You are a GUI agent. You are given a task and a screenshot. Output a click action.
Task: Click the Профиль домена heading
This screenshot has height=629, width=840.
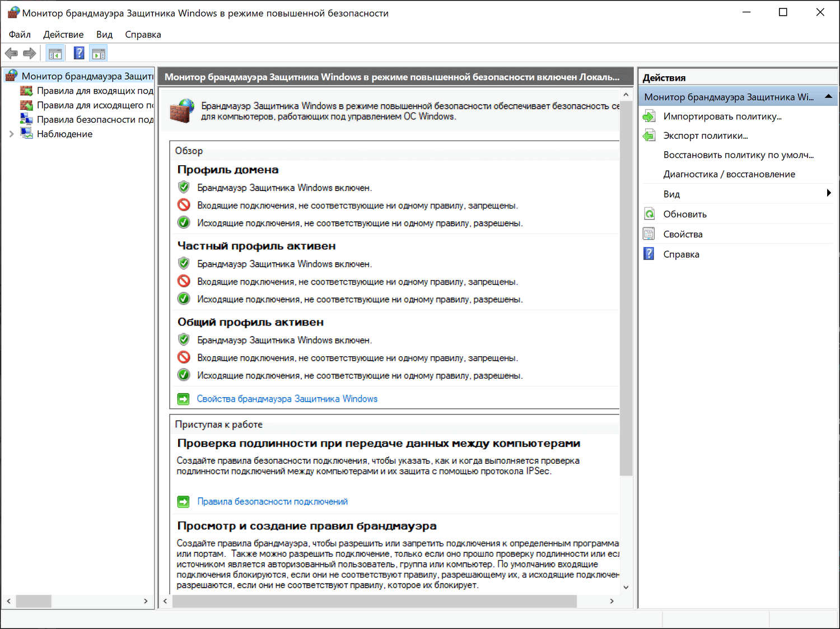coord(228,170)
